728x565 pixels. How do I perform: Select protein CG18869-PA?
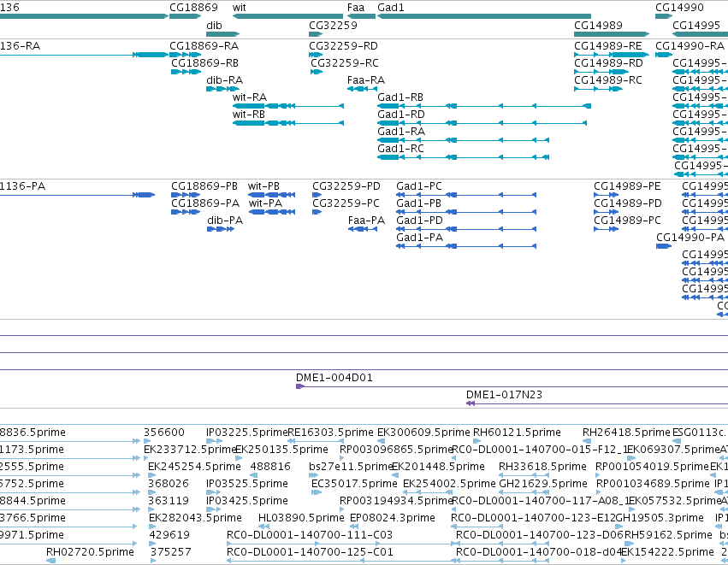[x=186, y=212]
